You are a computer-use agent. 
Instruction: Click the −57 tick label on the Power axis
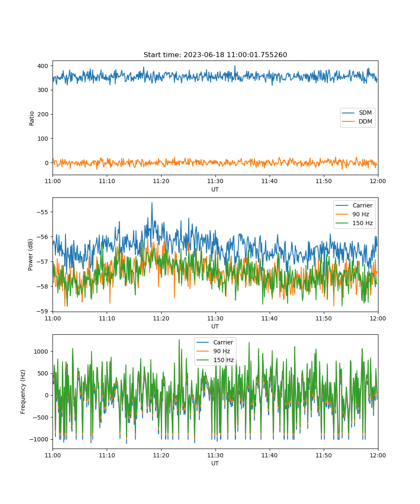tap(43, 262)
